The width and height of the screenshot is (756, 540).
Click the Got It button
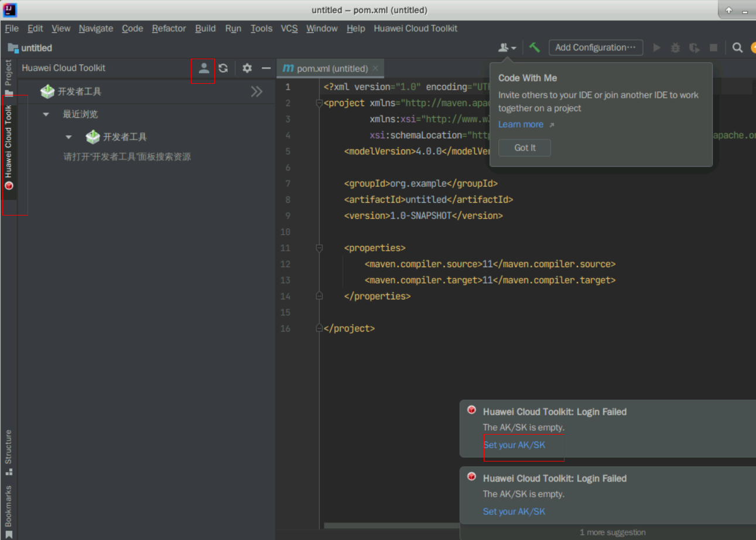coord(525,148)
